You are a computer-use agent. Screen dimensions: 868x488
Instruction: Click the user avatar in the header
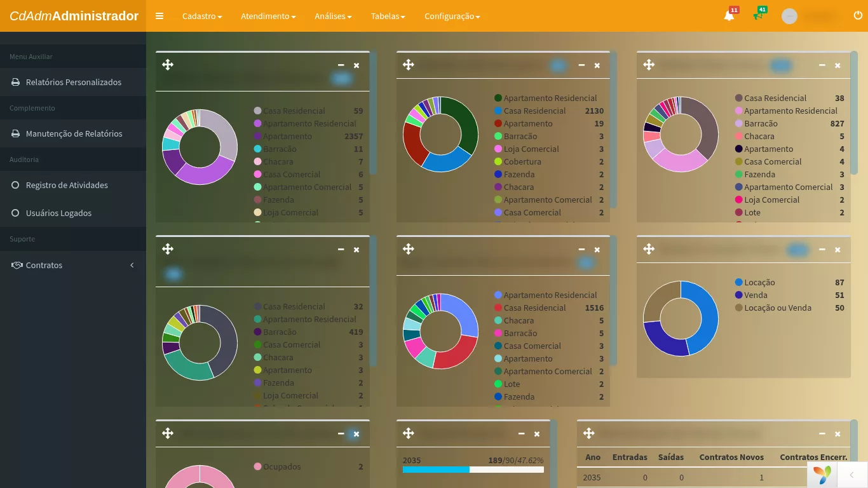tap(789, 17)
